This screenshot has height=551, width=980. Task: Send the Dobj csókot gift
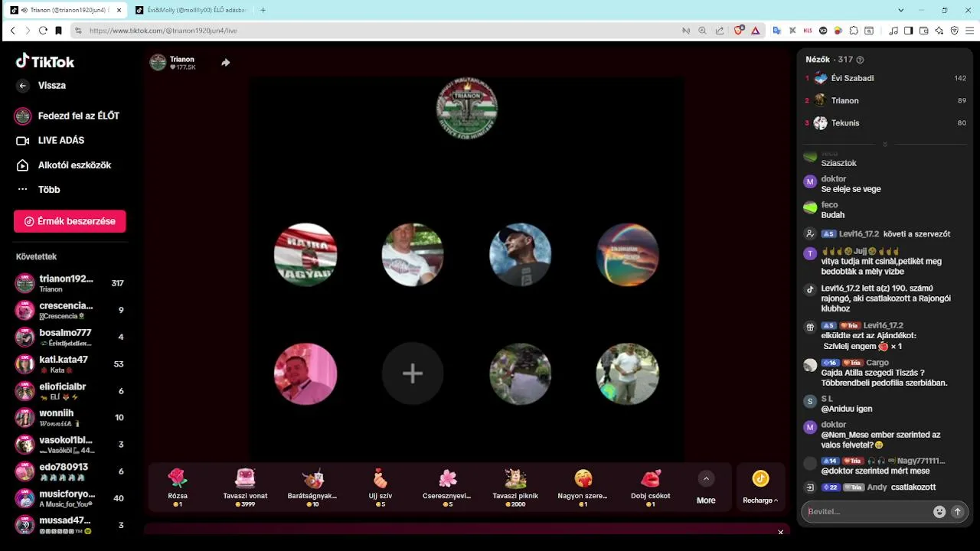651,487
